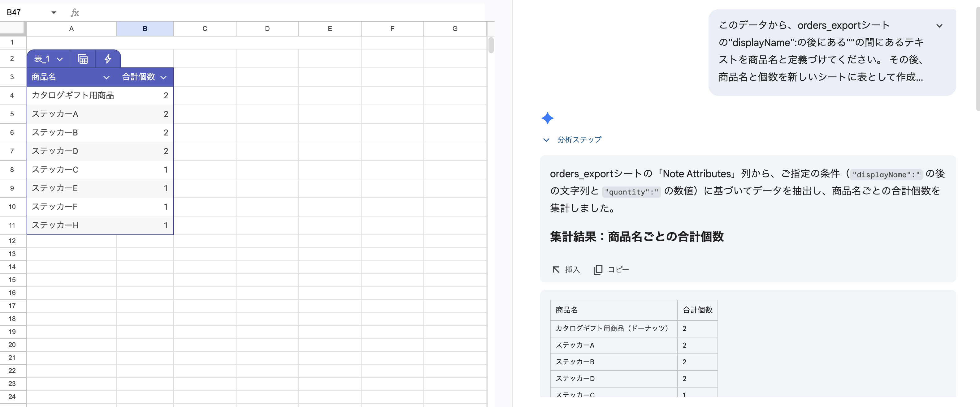Screen dimensions: 980x407
Task: Open the 商品名 column filter dropdown
Action: click(x=106, y=77)
